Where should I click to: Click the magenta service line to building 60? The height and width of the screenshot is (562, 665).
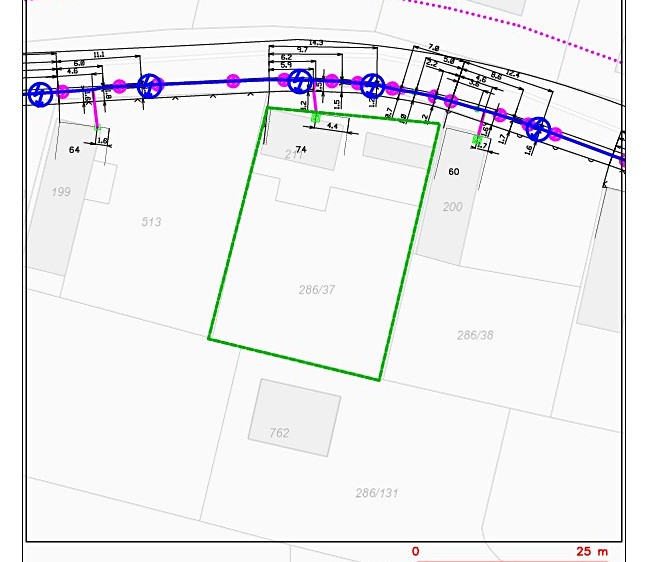[481, 123]
